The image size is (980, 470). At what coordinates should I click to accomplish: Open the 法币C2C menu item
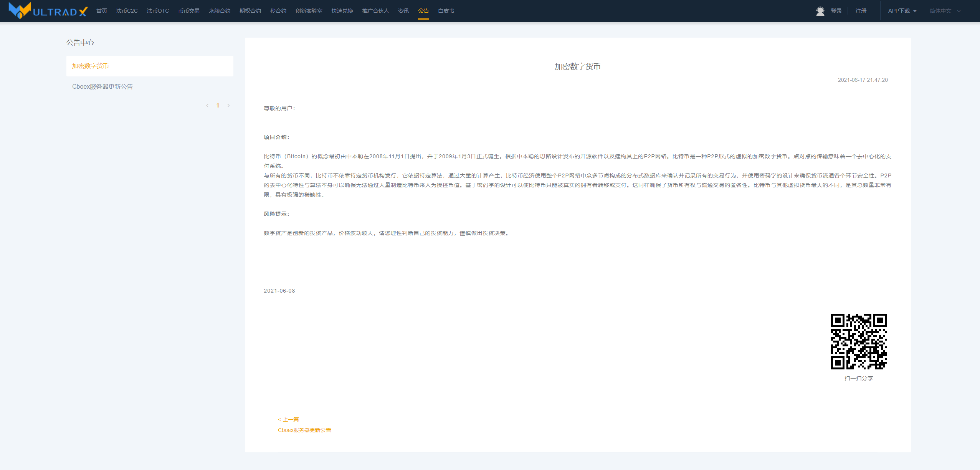[x=127, y=11]
